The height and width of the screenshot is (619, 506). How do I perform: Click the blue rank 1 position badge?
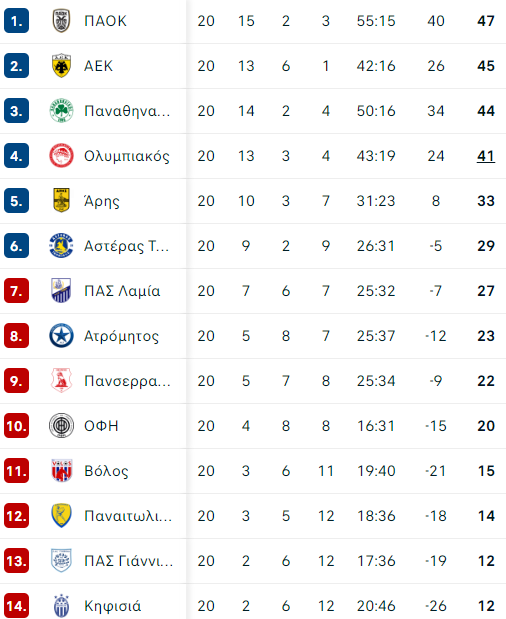tap(17, 21)
